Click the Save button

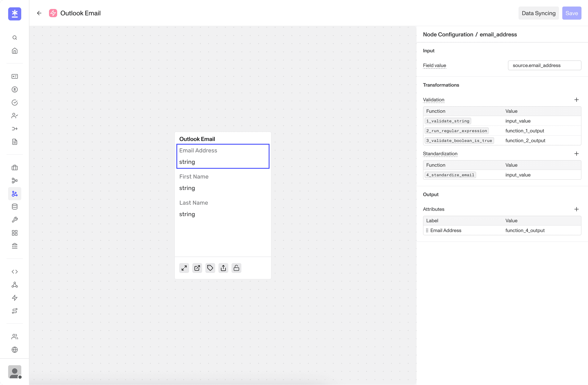click(572, 13)
